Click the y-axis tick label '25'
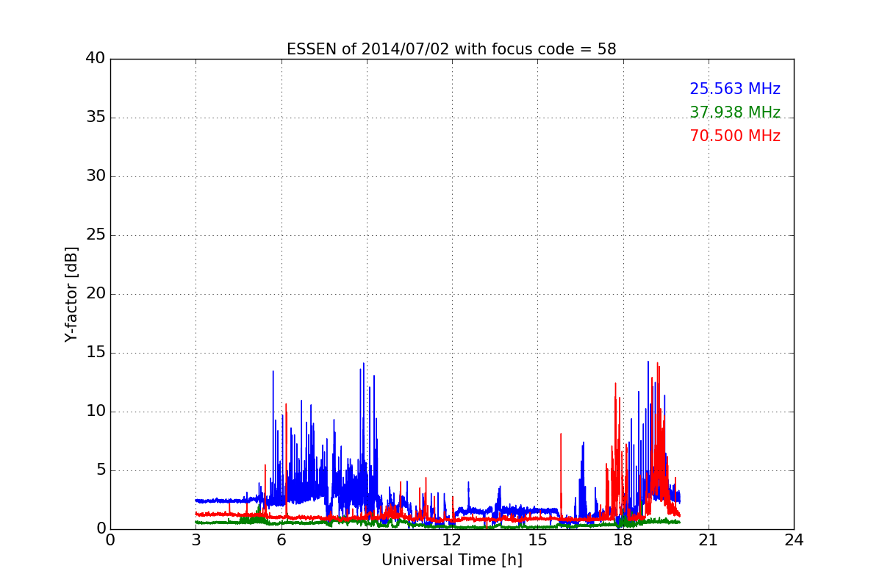Viewport: 882px width, 588px height. click(x=96, y=235)
